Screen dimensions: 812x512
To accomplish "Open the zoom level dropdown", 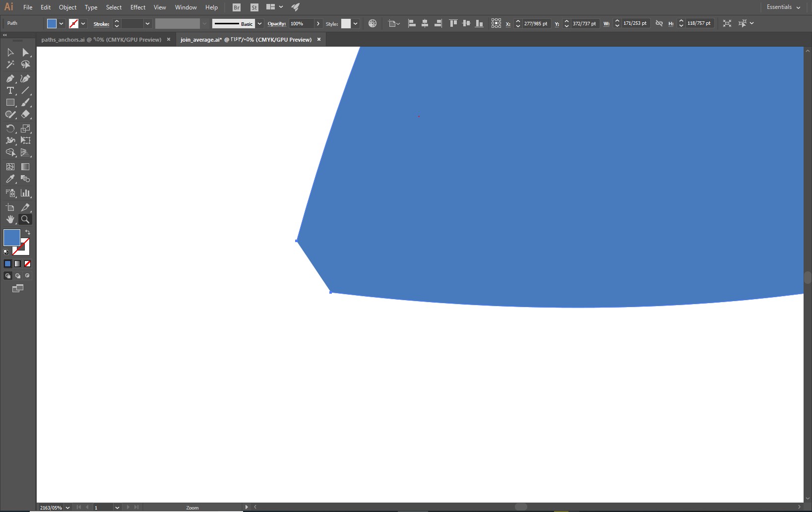I will pos(67,508).
